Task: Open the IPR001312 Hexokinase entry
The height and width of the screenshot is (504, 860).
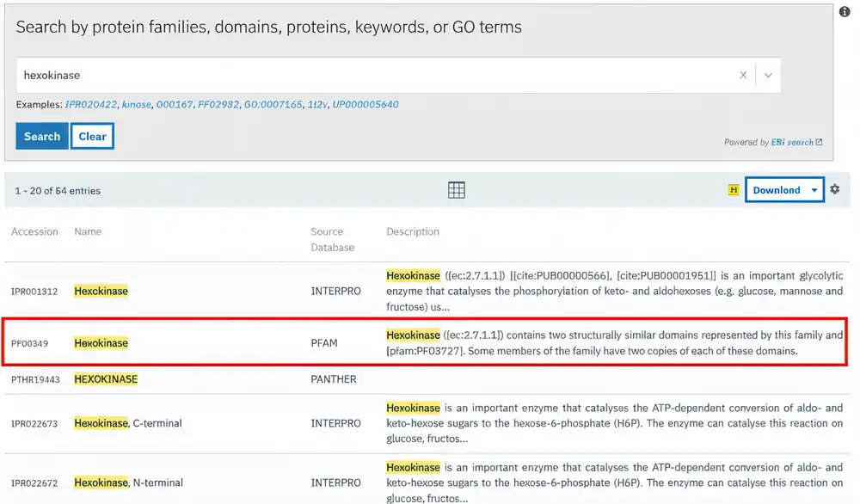Action: tap(101, 292)
